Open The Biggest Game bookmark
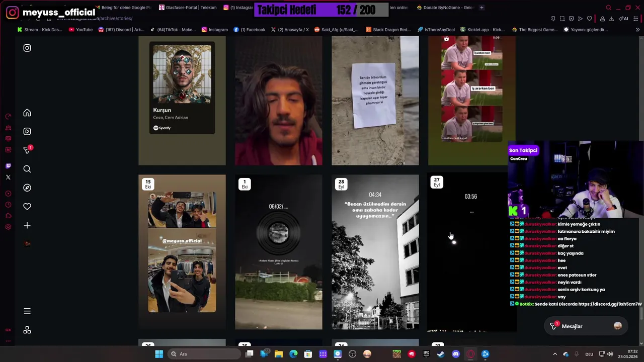 click(x=534, y=30)
